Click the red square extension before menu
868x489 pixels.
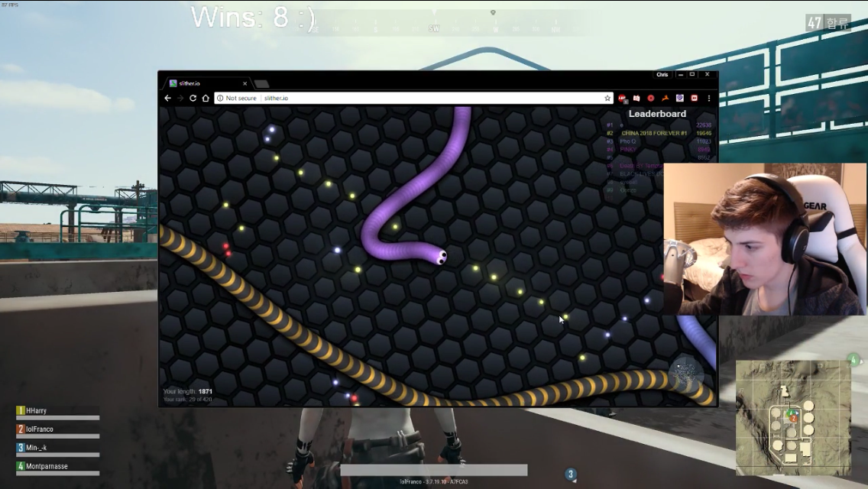(695, 98)
